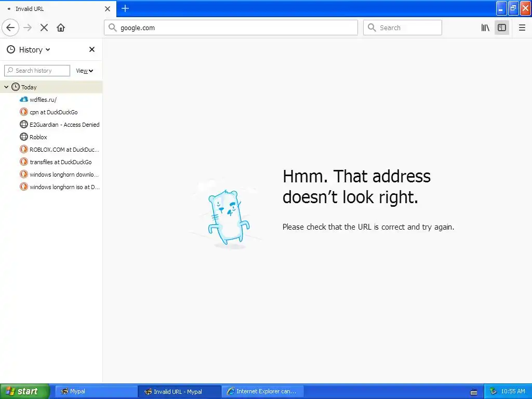The width and height of the screenshot is (532, 399).
Task: Open the View dropdown in sidebar
Action: [85, 71]
